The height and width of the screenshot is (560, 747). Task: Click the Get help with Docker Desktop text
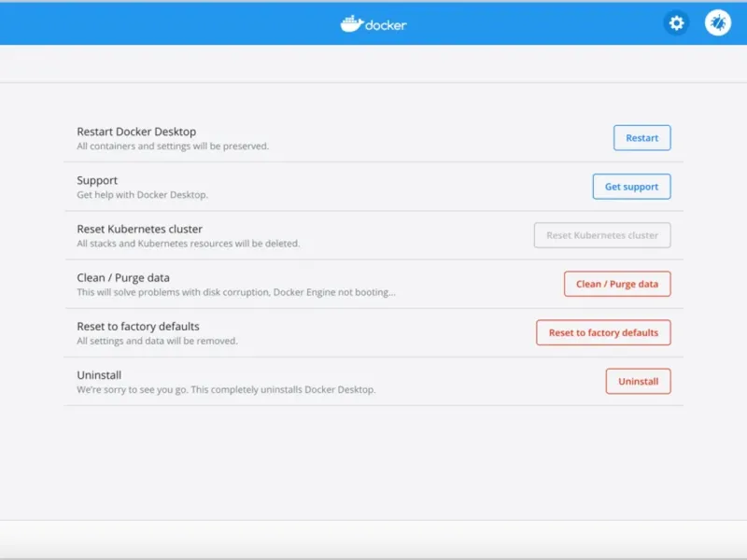click(142, 195)
